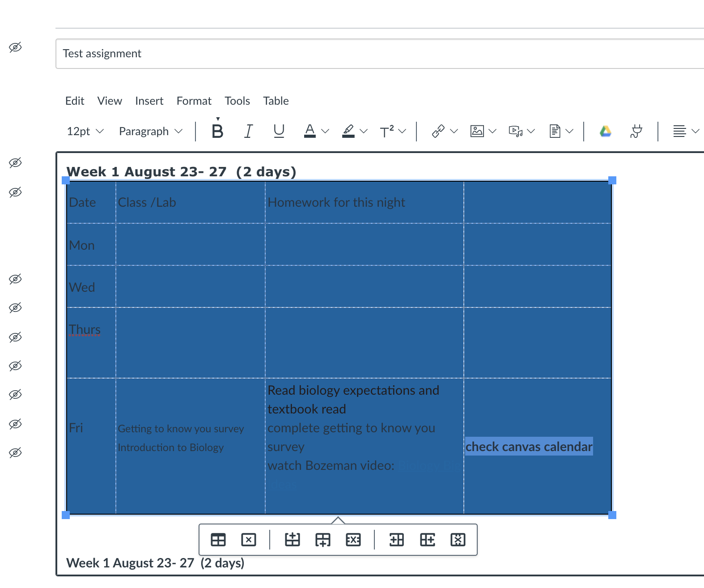Viewport: 704px width, 588px height.
Task: Open the View menu
Action: (110, 101)
